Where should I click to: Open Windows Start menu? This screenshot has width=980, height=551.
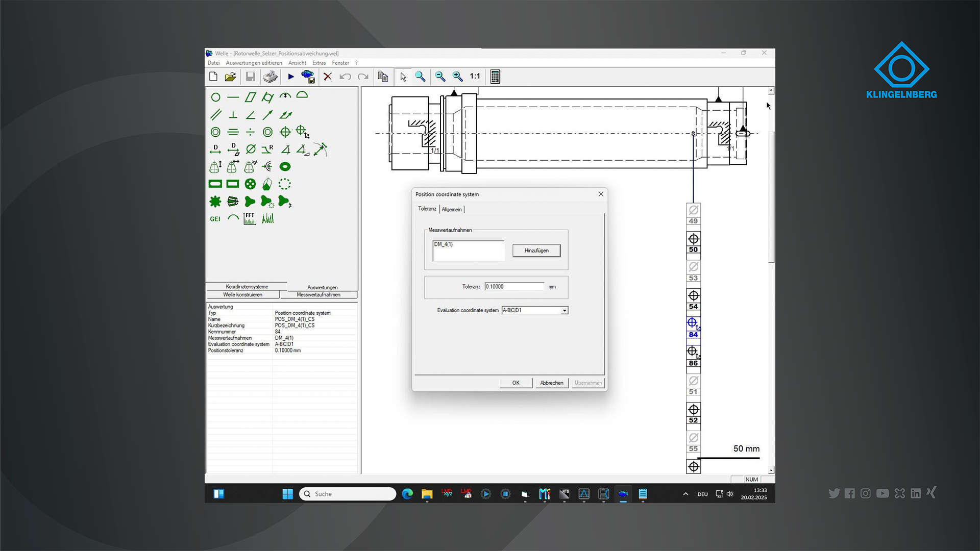287,494
